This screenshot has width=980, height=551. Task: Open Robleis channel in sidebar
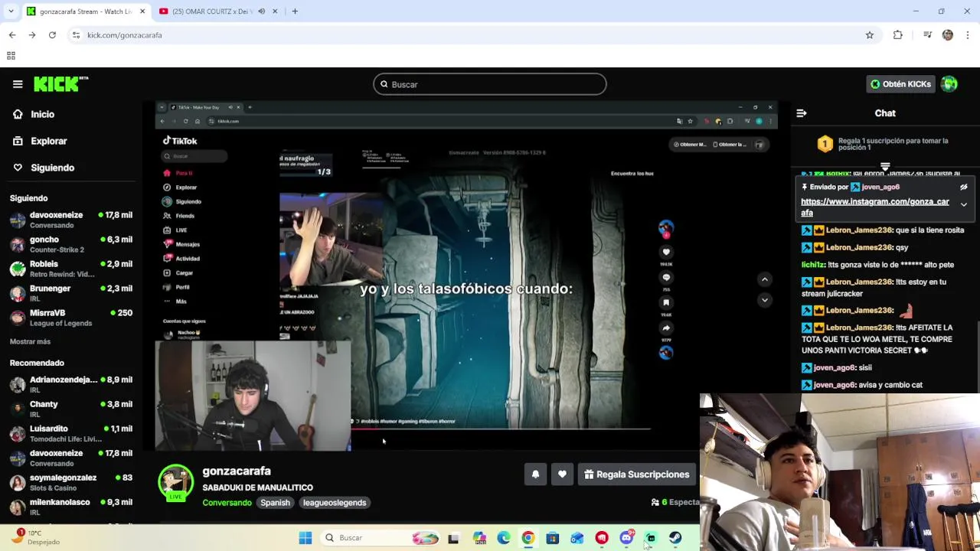pyautogui.click(x=70, y=269)
